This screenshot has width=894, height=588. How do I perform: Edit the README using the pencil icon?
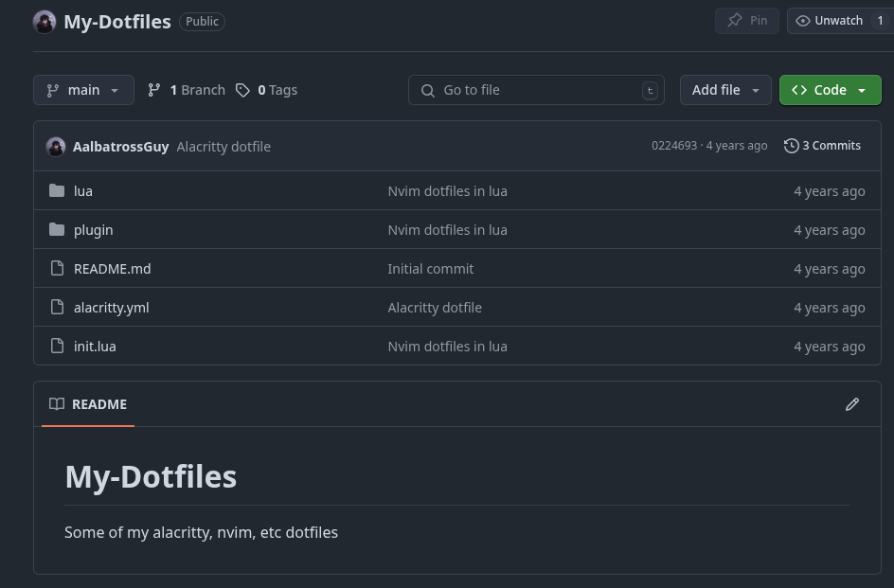coord(852,404)
